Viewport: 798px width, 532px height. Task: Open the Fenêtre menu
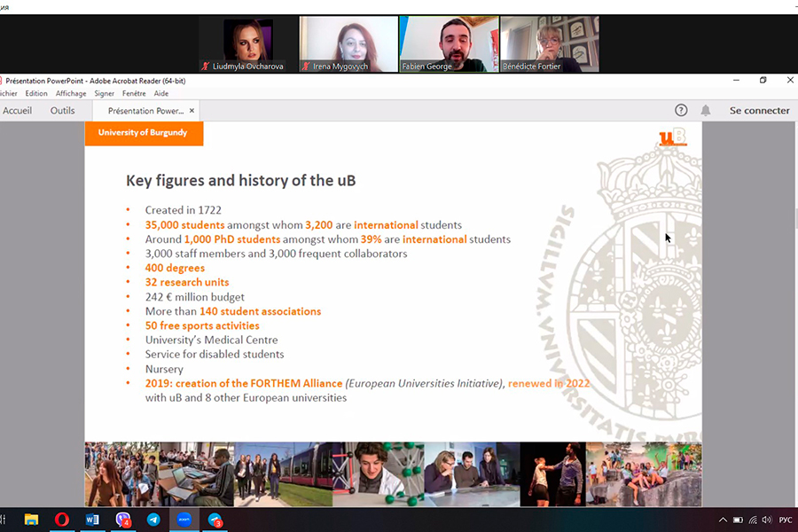tap(134, 94)
